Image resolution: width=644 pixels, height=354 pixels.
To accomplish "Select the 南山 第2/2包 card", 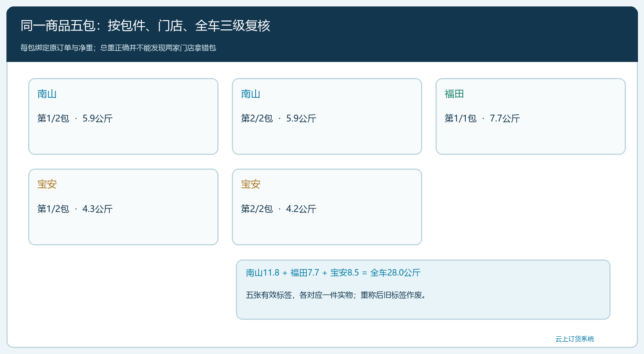I will pyautogui.click(x=327, y=116).
